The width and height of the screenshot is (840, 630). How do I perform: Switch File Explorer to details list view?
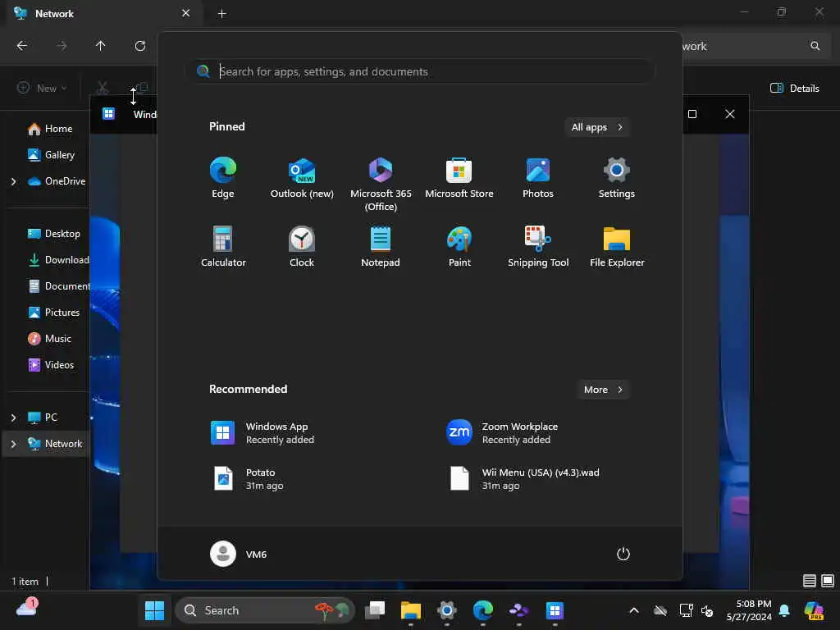(810, 581)
